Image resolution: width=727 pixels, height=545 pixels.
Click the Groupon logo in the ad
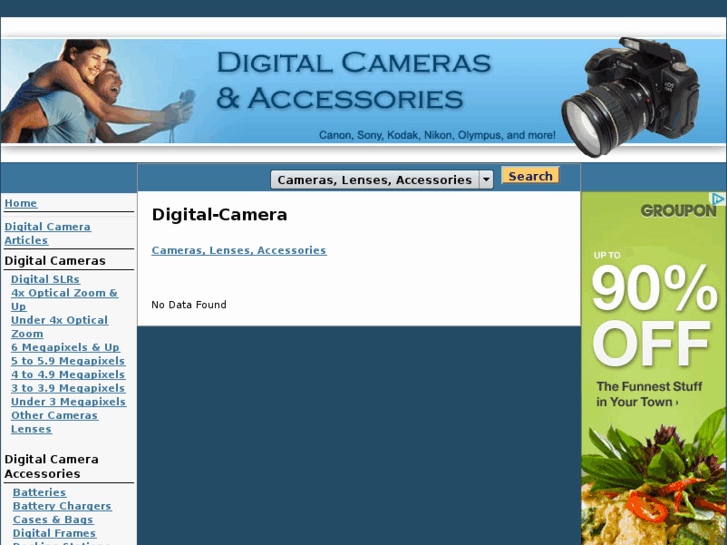click(x=678, y=211)
